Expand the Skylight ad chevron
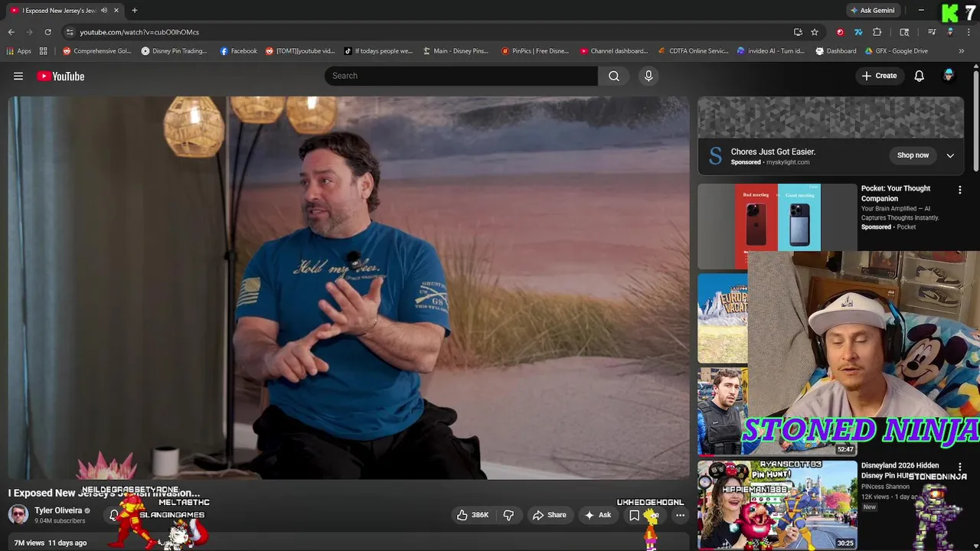This screenshot has height=551, width=980. [x=950, y=155]
